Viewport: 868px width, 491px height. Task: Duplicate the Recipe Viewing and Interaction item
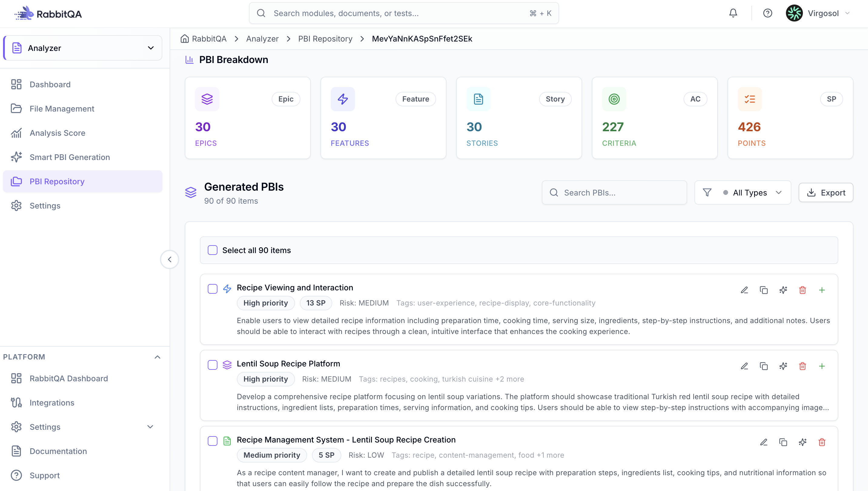tap(764, 290)
